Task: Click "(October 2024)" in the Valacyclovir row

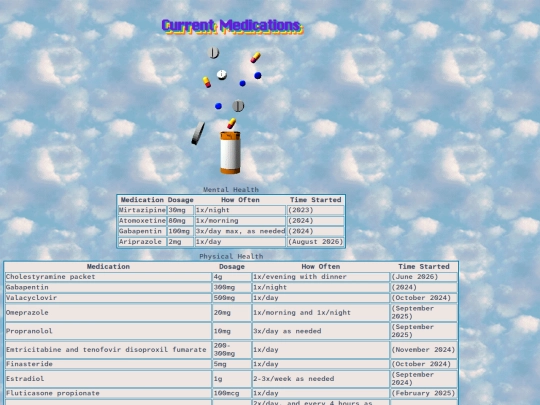Action: point(424,298)
